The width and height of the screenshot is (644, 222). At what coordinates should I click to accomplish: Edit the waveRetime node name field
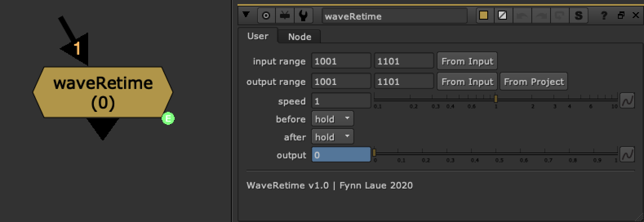(394, 16)
